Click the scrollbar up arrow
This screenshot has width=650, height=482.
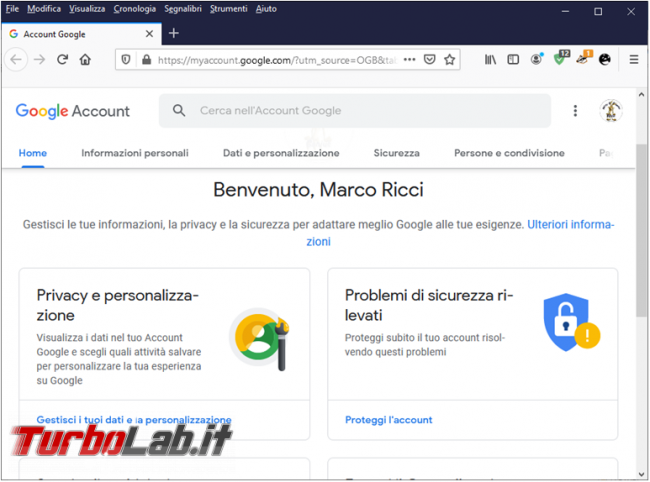click(641, 94)
